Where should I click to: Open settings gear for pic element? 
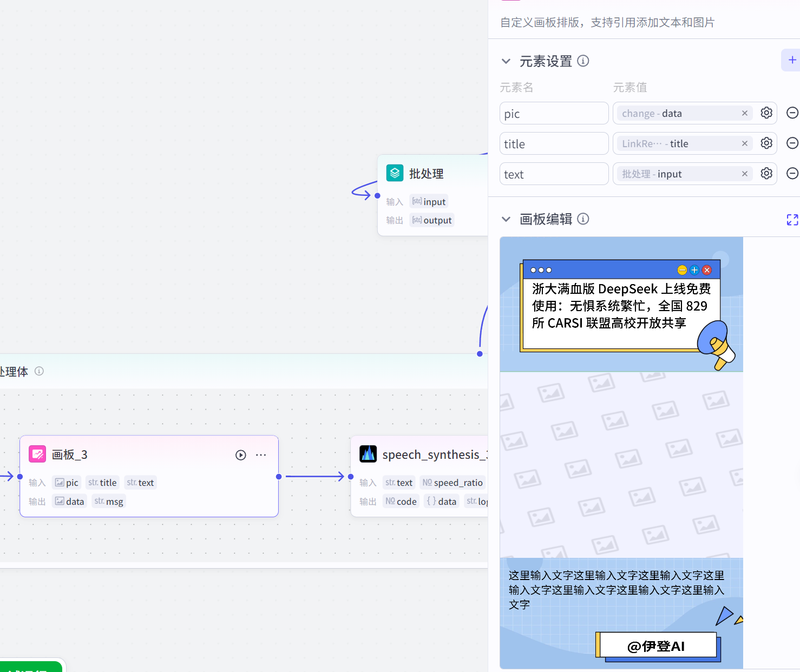click(x=766, y=113)
